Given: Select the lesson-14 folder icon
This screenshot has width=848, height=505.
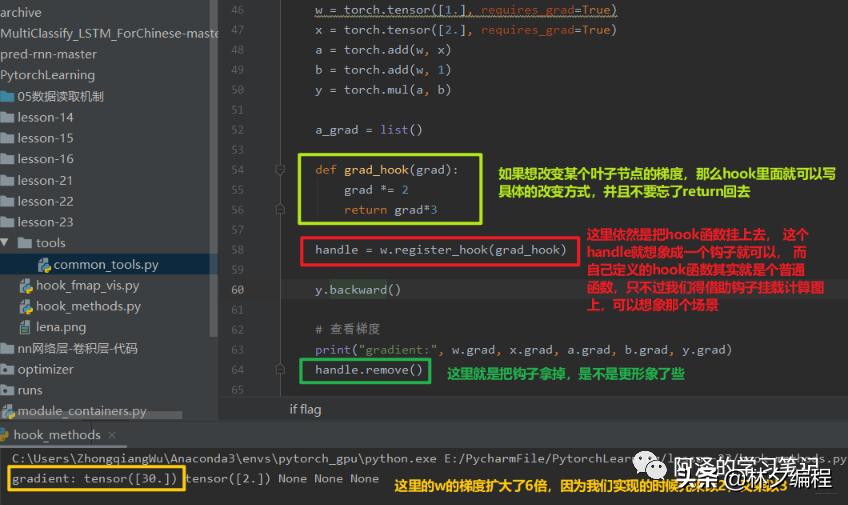Looking at the screenshot, I should 8,117.
